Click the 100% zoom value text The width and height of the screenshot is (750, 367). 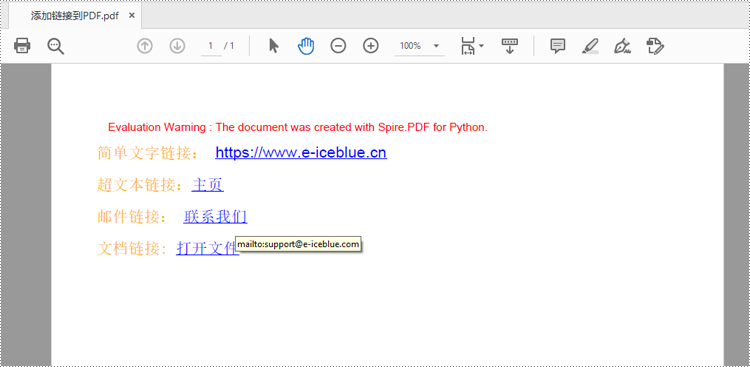coord(410,46)
